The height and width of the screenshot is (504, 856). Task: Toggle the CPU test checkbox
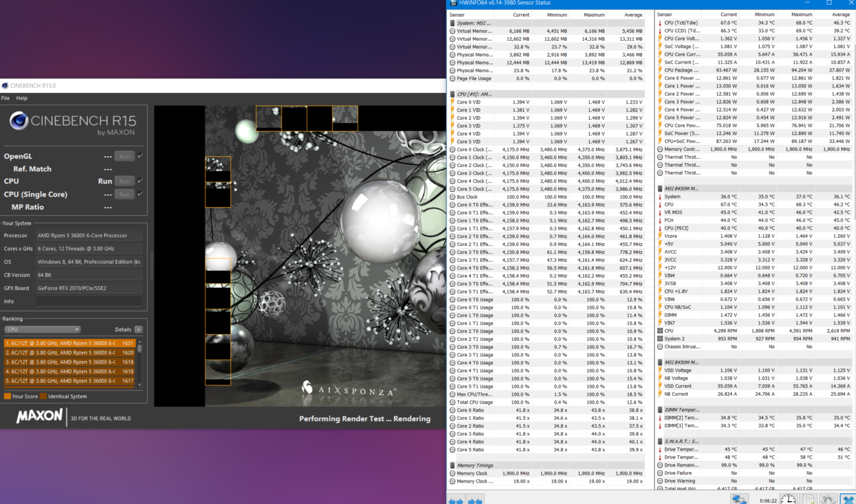point(140,181)
